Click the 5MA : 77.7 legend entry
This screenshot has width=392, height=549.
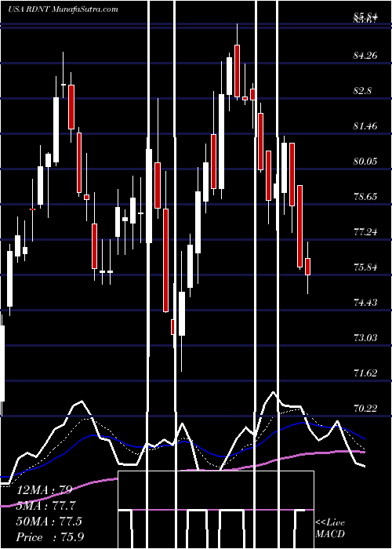pos(45,506)
